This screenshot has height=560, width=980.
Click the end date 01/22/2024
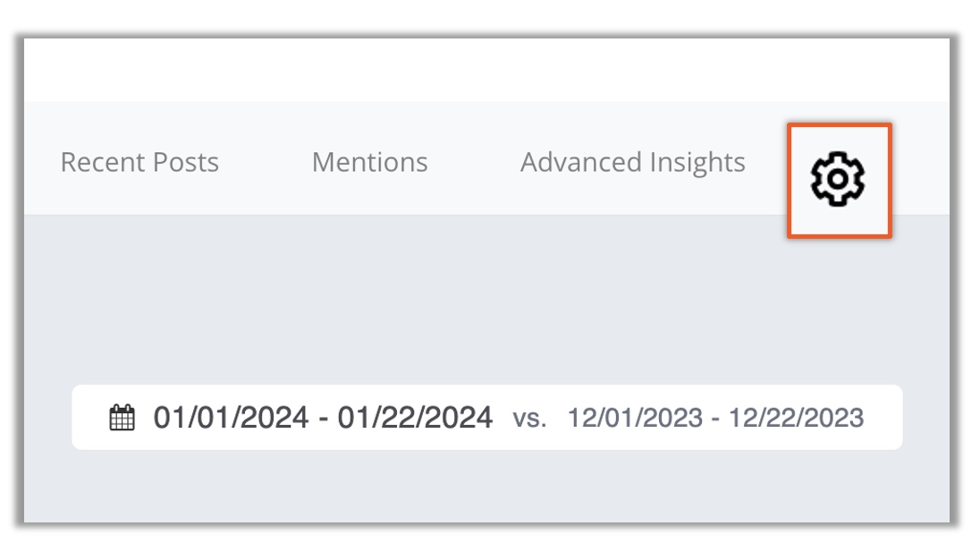tap(415, 418)
